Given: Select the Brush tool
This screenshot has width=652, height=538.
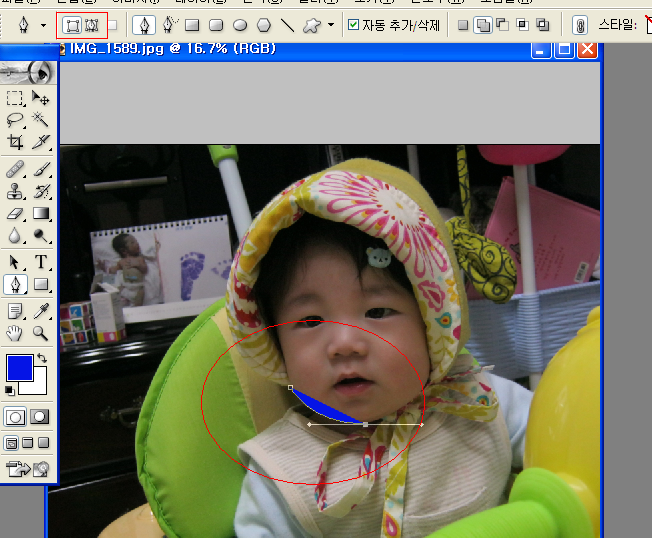Looking at the screenshot, I should tap(41, 170).
